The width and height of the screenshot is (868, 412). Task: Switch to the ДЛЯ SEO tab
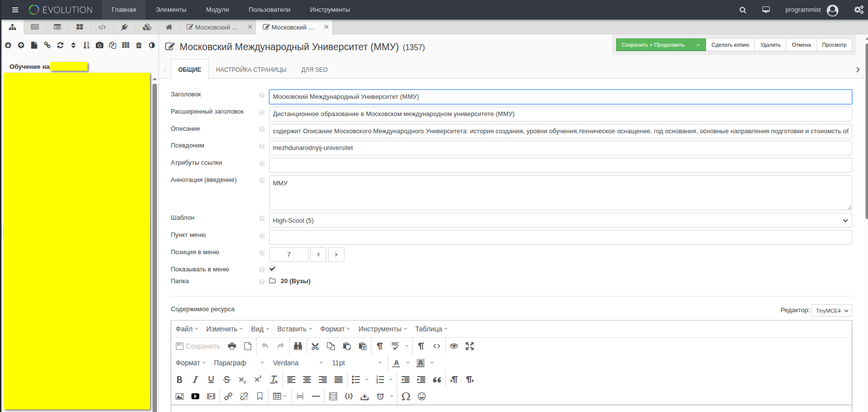pyautogui.click(x=314, y=70)
